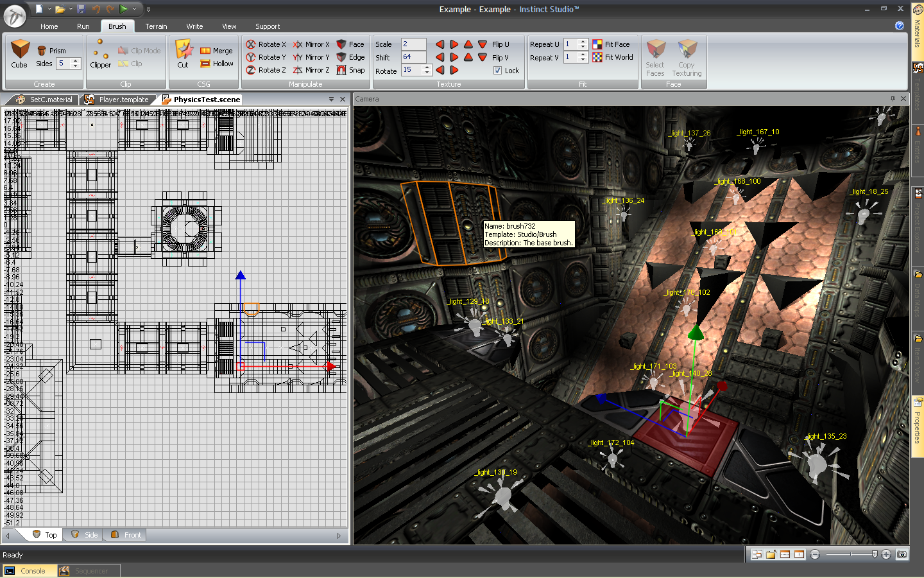This screenshot has height=578, width=924.
Task: Rotate brush on Z axis
Action: 266,70
